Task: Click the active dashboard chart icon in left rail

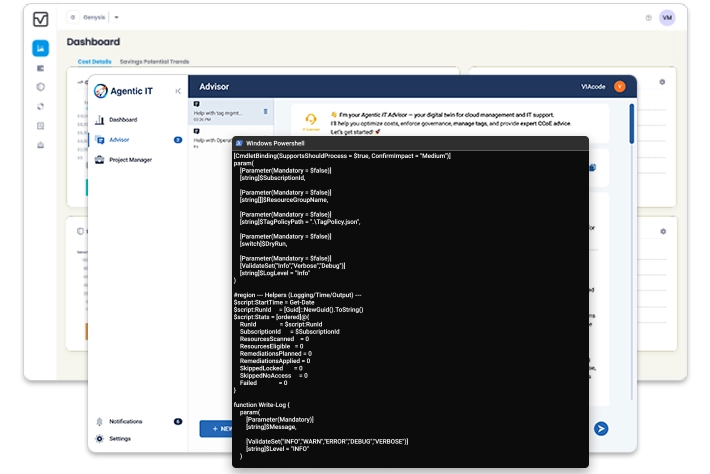Action: point(40,48)
